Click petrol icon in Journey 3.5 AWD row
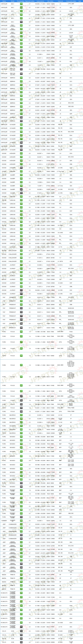Viewport: 83px width, 644px height. [x=21, y=283]
